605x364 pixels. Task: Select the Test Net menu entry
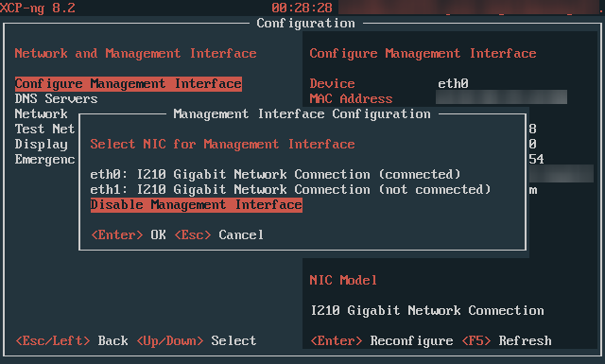click(x=44, y=129)
